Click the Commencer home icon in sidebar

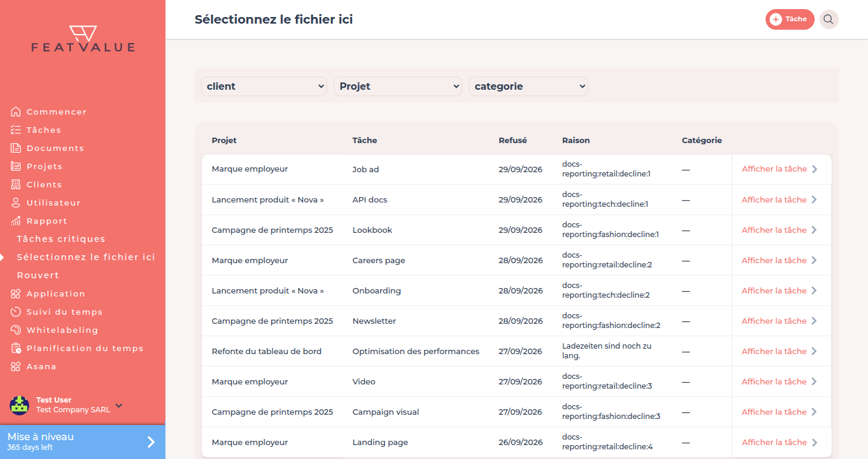tap(16, 112)
